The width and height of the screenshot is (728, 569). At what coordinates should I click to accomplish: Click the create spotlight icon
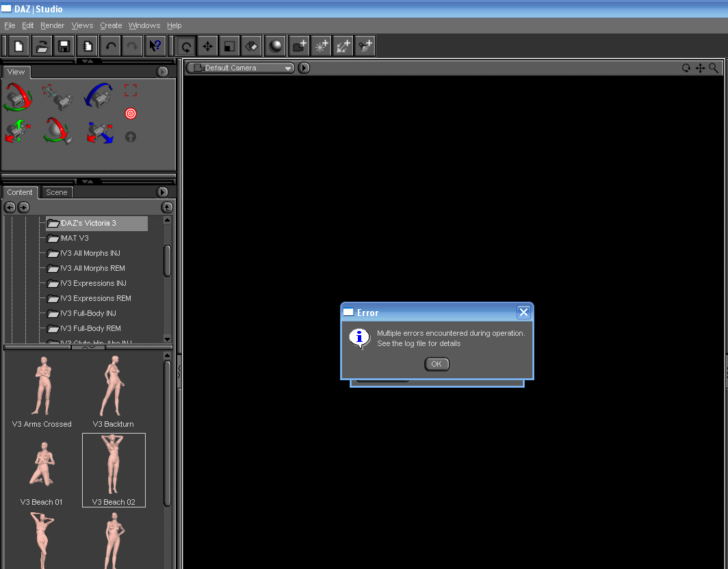click(365, 46)
